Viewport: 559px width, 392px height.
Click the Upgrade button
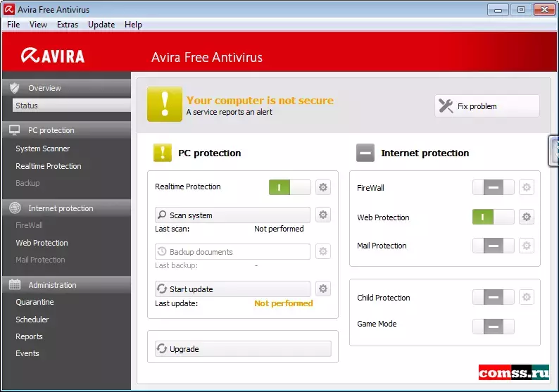(x=243, y=349)
